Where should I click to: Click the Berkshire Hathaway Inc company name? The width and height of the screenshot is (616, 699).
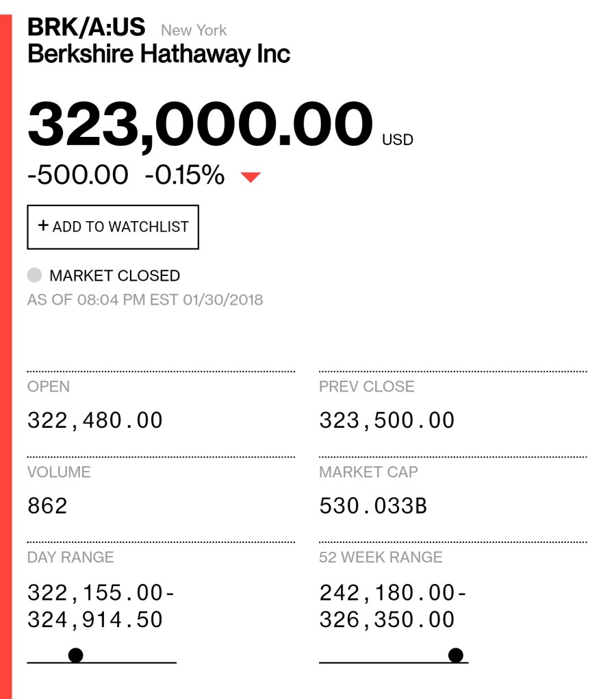pyautogui.click(x=159, y=54)
